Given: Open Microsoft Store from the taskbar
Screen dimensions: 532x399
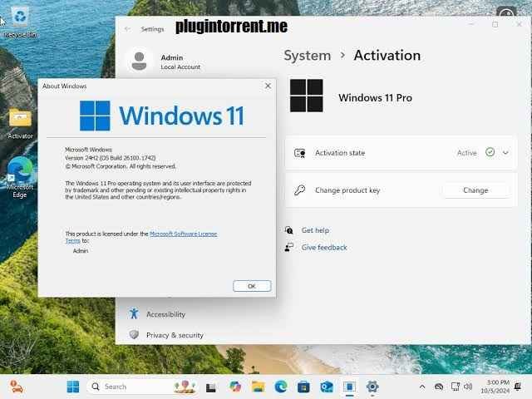Looking at the screenshot, I should point(303,387).
